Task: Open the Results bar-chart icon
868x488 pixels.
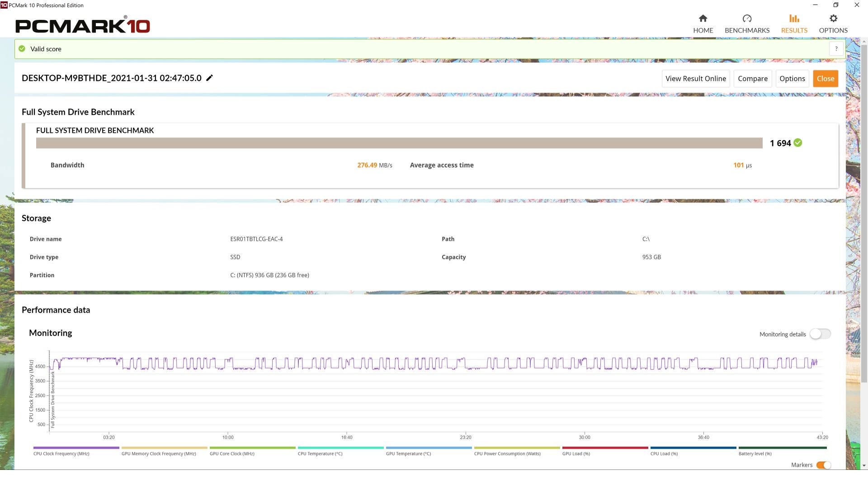Action: [794, 19]
